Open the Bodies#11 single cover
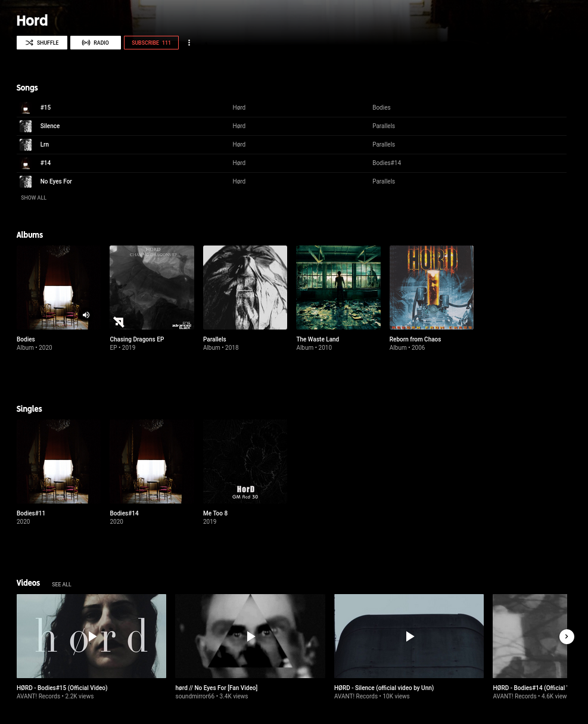The image size is (588, 724). (x=58, y=461)
